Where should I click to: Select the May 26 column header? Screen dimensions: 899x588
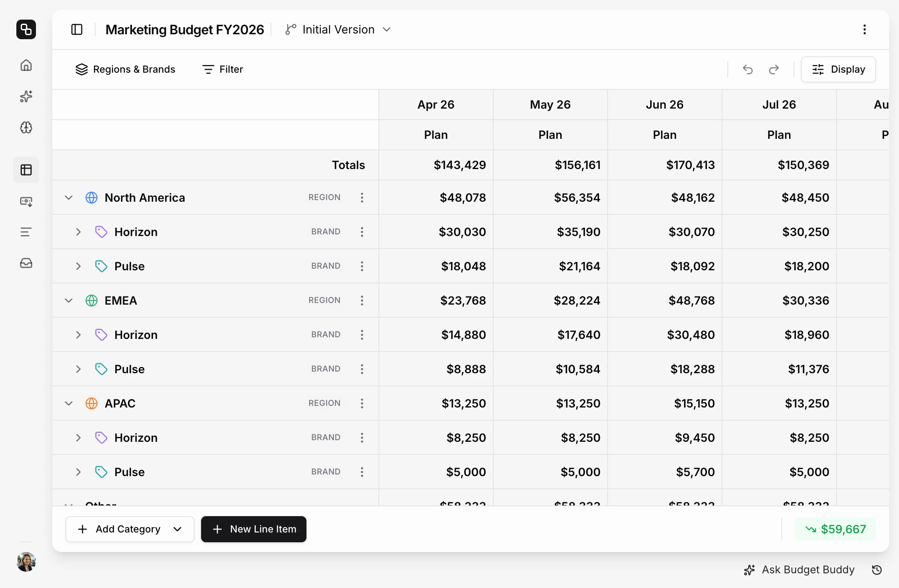(550, 105)
